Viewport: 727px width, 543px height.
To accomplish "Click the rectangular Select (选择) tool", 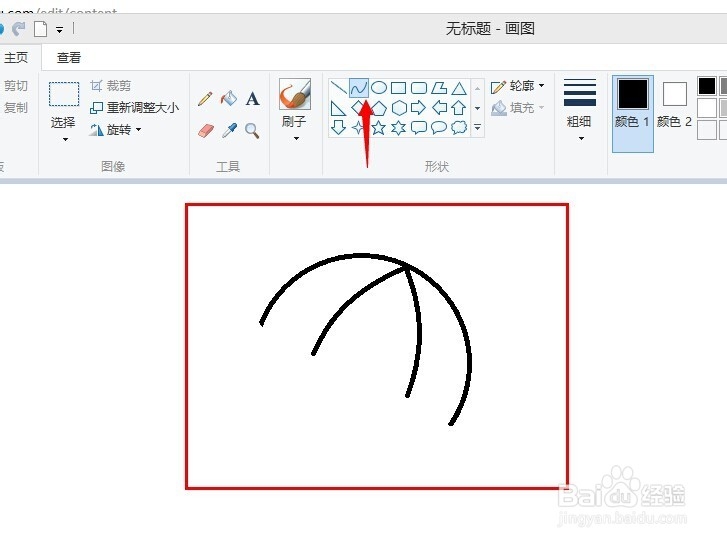I will click(x=64, y=95).
